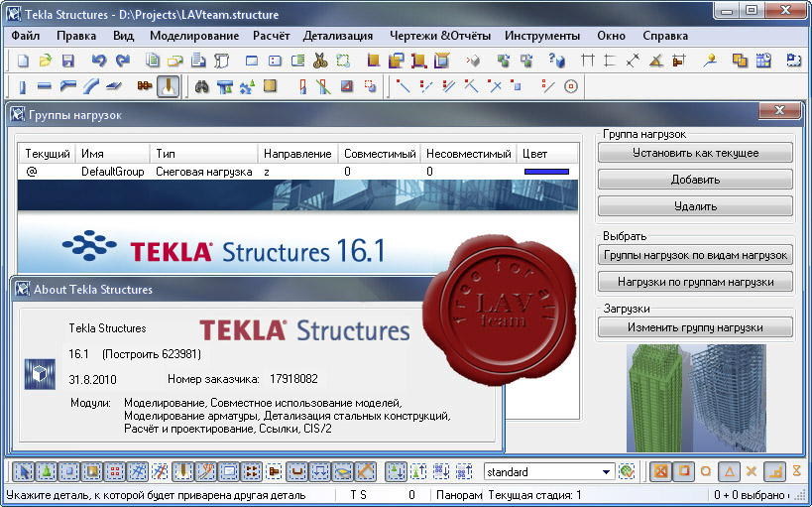Select the curved beam tool
This screenshot has height=507, width=812.
pos(90,86)
